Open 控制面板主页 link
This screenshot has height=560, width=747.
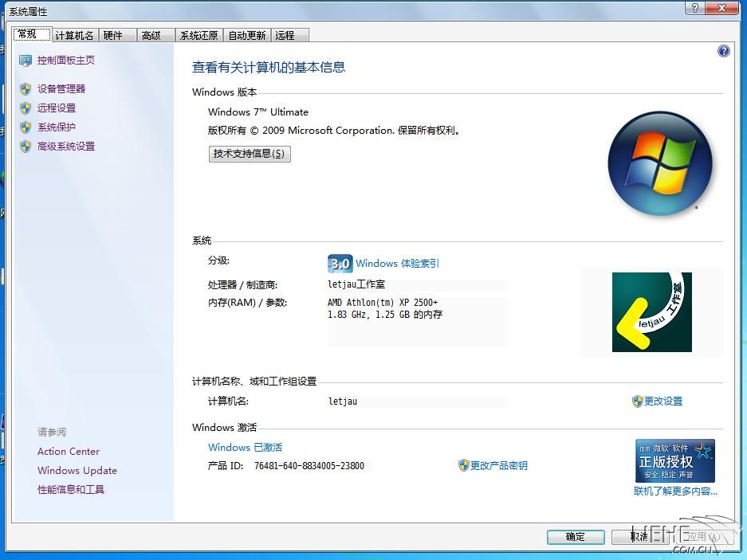coord(66,61)
